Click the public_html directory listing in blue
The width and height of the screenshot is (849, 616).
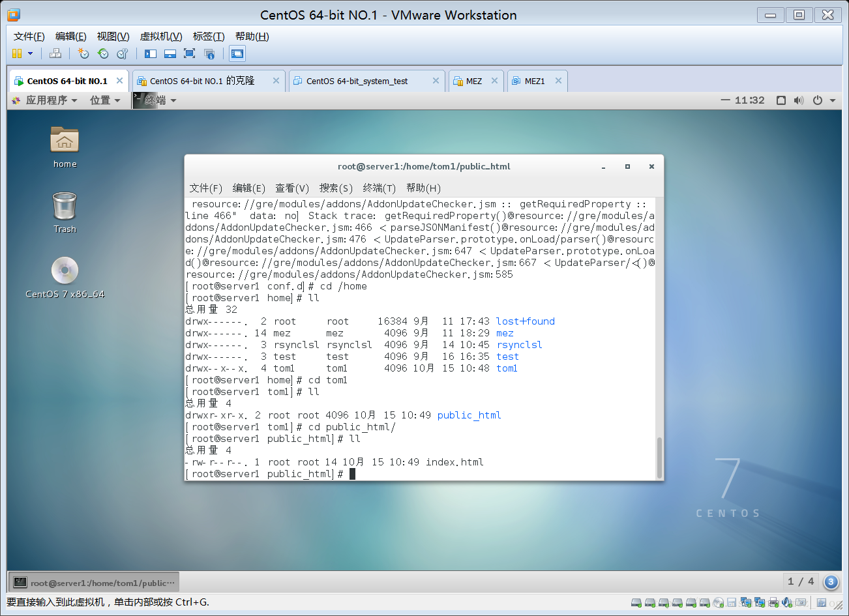click(x=469, y=415)
